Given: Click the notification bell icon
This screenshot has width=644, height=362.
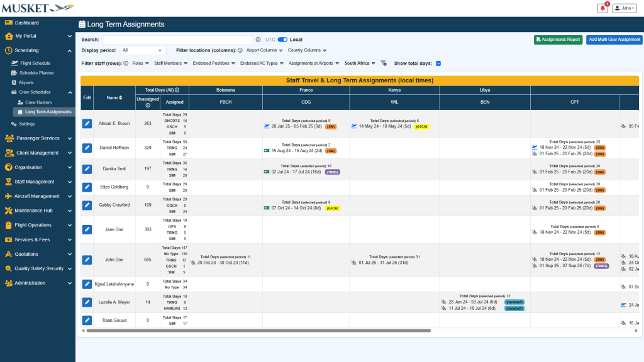Looking at the screenshot, I should (x=602, y=8).
